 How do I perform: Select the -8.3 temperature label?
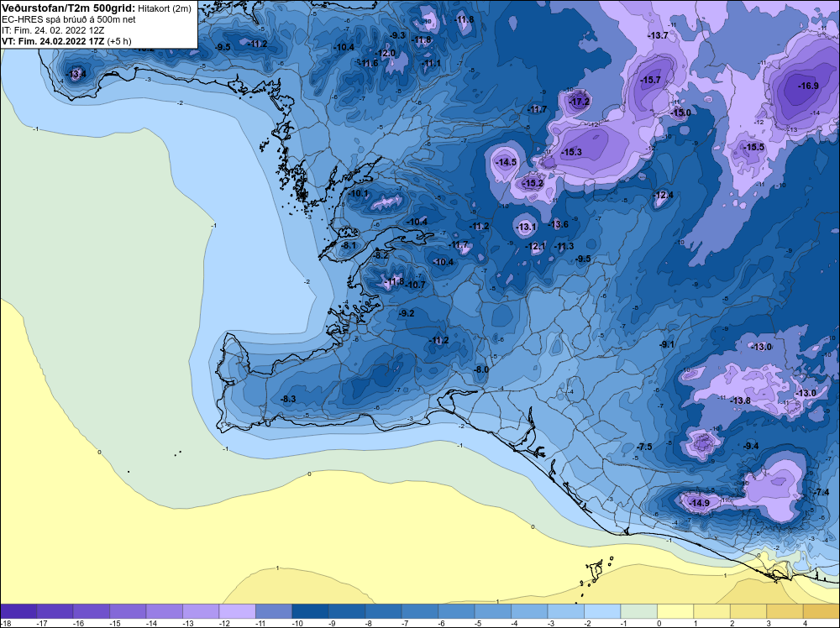[x=288, y=399]
